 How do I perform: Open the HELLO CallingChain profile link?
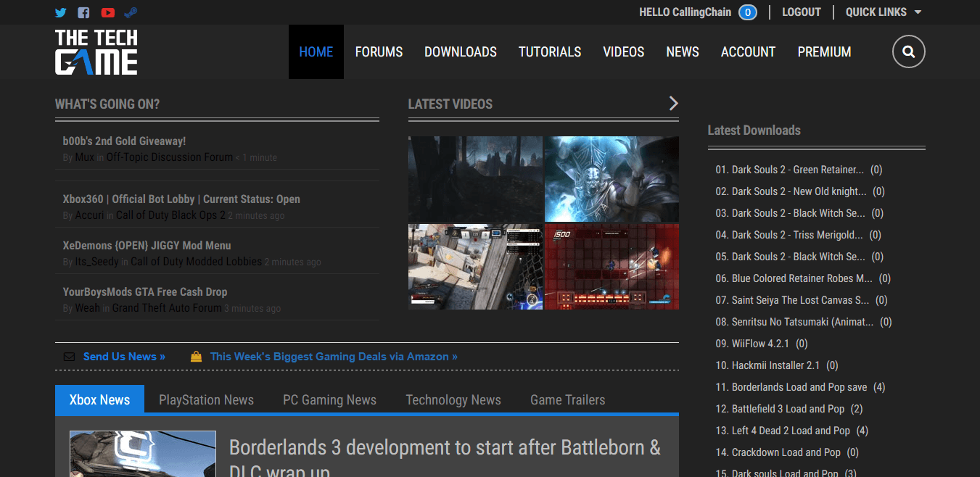pyautogui.click(x=685, y=12)
